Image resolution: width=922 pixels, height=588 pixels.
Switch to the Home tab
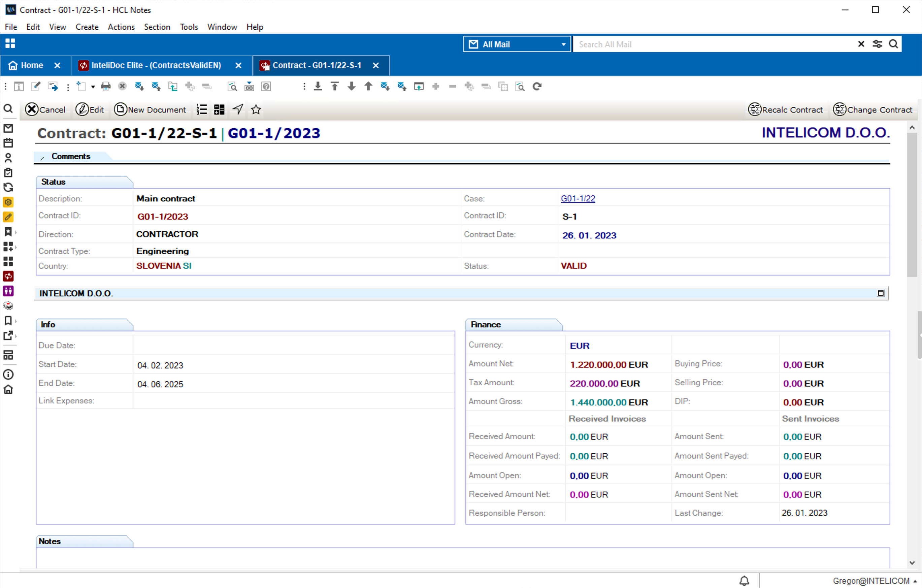click(x=32, y=65)
